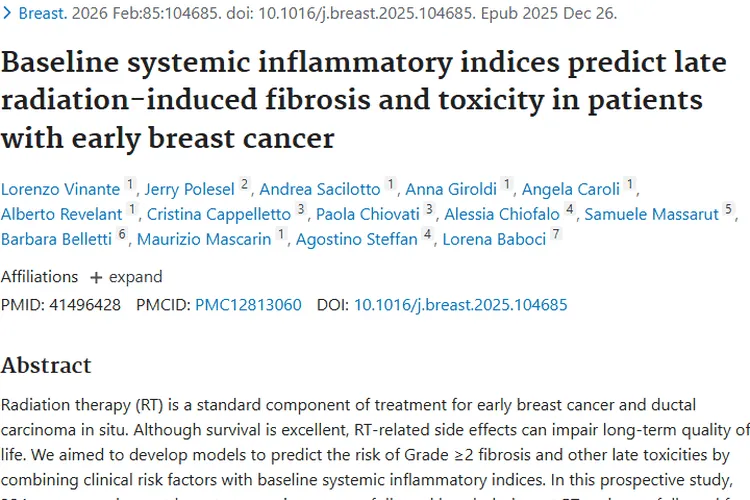Go to Maurizio Mascarin's publications
Screen dimensions: 750x500
(x=205, y=239)
